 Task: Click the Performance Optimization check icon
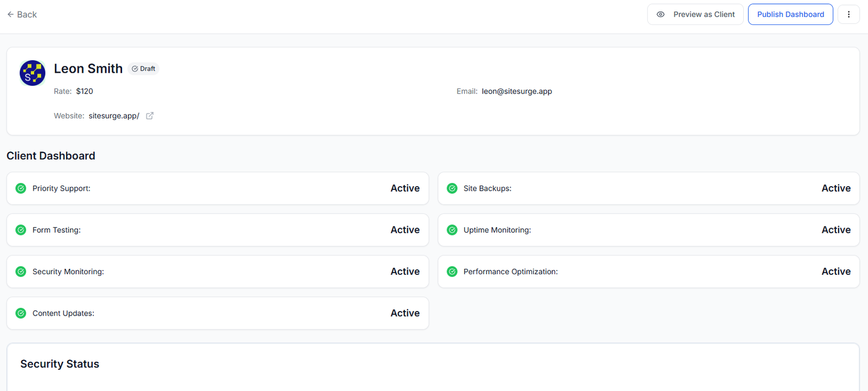click(x=452, y=272)
